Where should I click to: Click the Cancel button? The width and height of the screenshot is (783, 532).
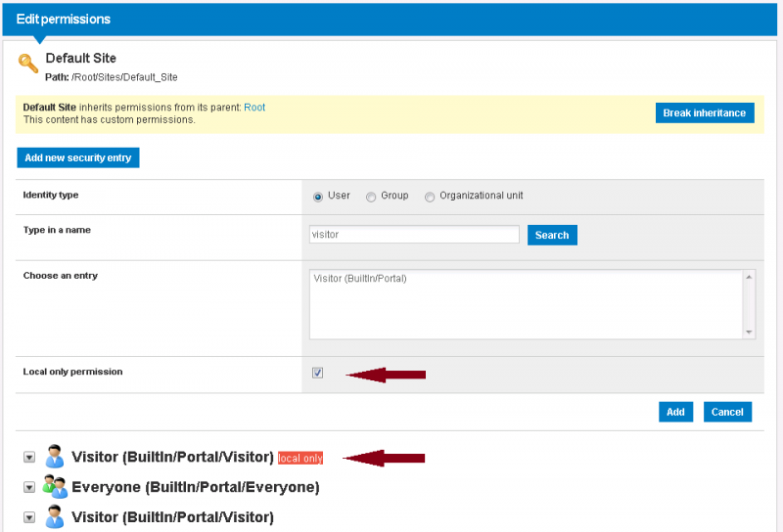tap(727, 412)
